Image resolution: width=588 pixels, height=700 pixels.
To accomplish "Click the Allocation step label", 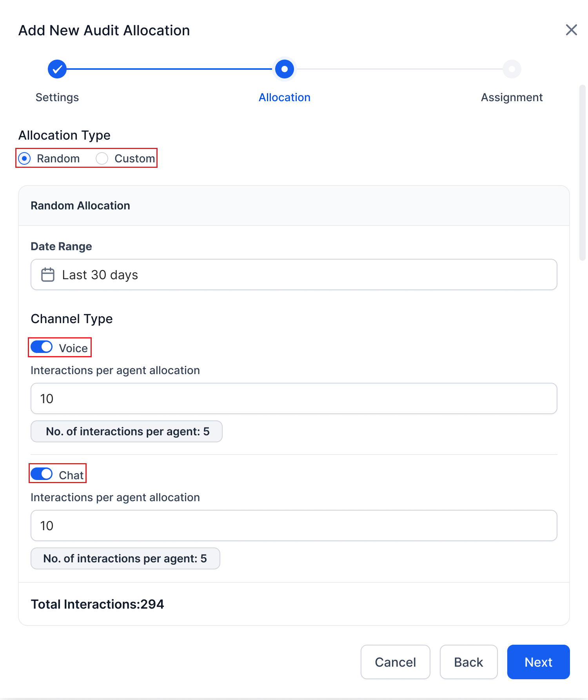I will pos(285,97).
